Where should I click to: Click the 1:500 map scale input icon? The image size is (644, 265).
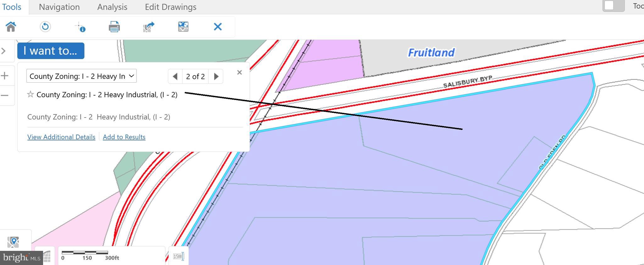(178, 257)
